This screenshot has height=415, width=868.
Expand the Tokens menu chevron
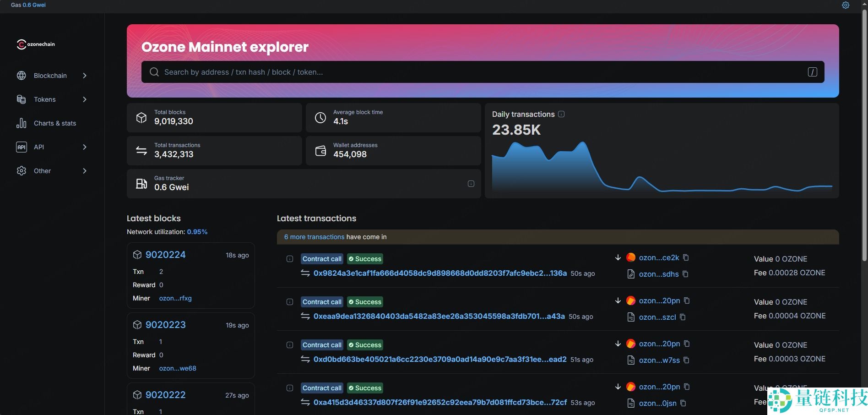coord(85,99)
